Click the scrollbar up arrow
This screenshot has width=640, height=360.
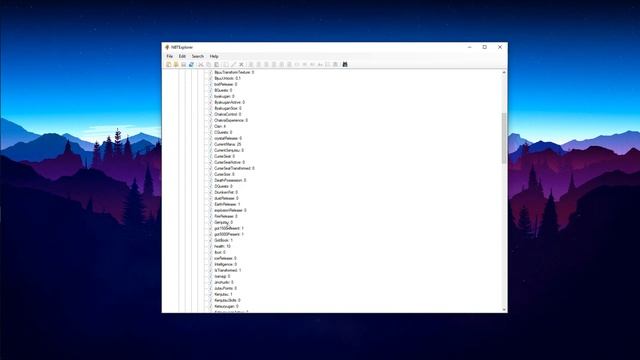(x=504, y=72)
